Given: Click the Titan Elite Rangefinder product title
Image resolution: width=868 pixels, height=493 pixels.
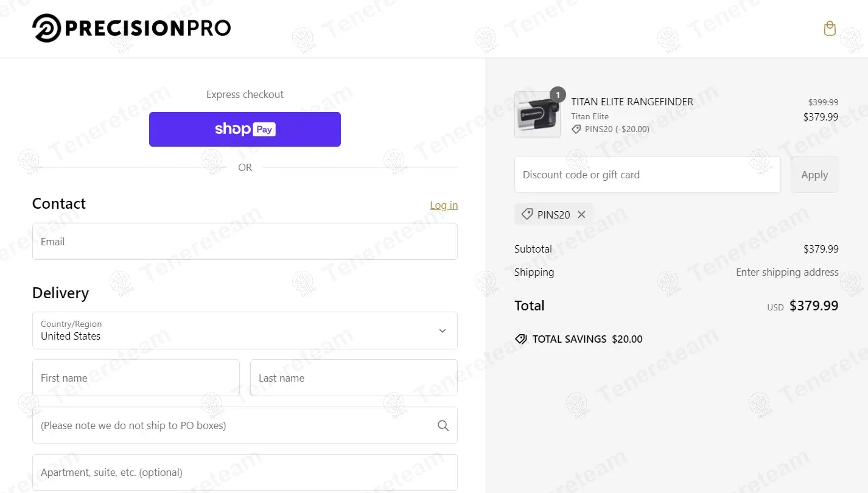Looking at the screenshot, I should tap(632, 102).
